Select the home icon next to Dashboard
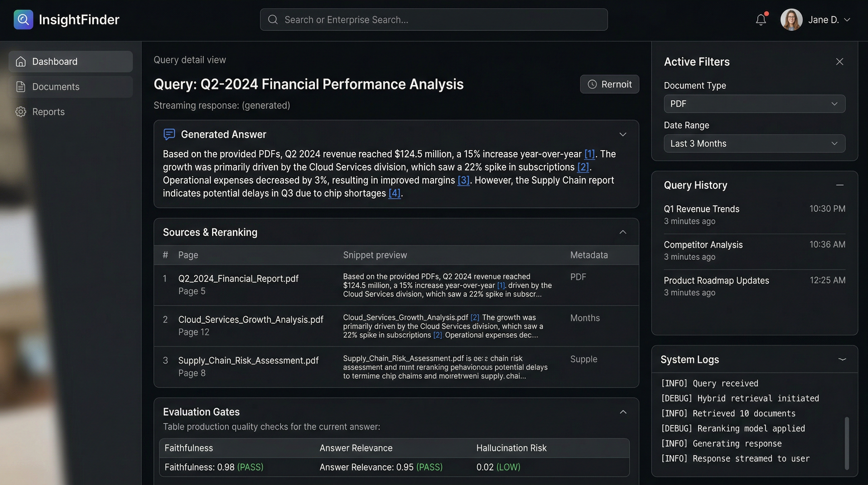Image resolution: width=868 pixels, height=485 pixels. click(x=21, y=61)
